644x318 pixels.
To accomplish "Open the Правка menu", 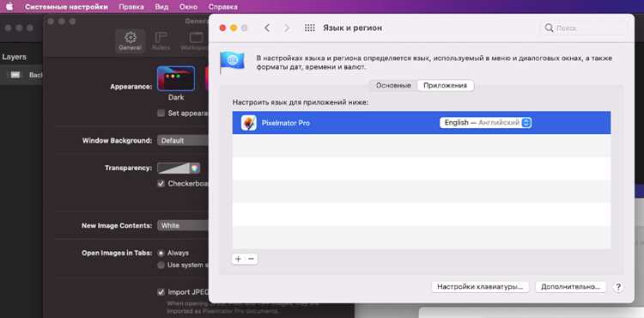I will tap(131, 7).
